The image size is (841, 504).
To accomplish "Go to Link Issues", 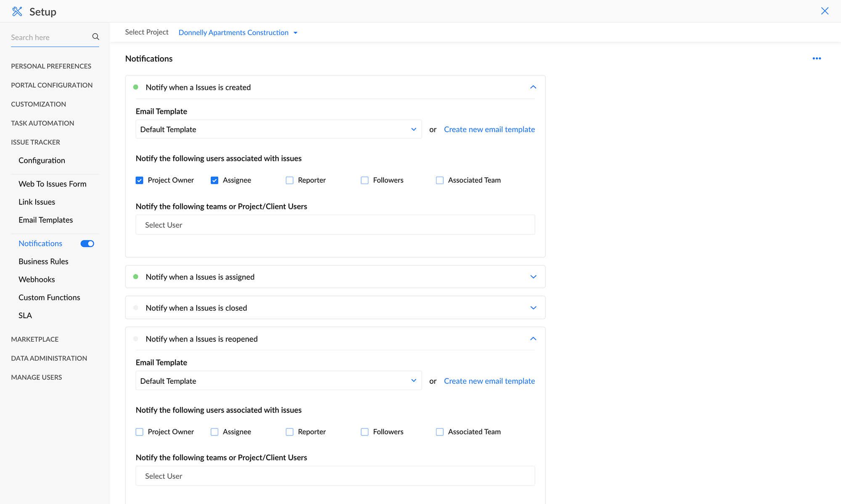I will click(x=37, y=202).
